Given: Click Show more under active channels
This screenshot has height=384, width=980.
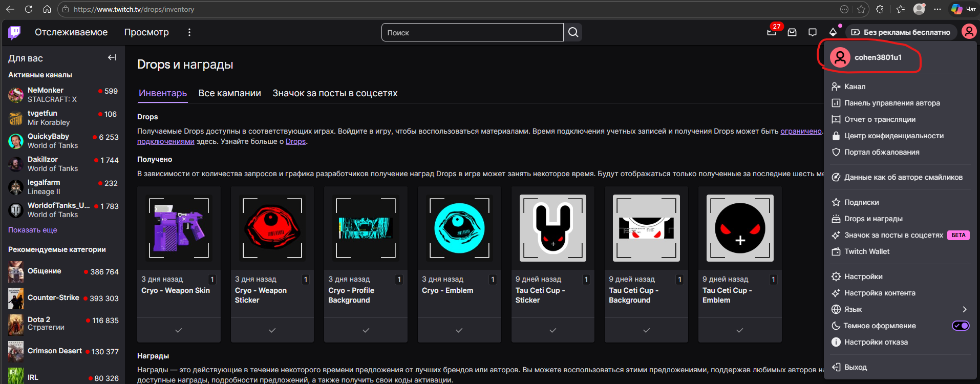Looking at the screenshot, I should [32, 230].
